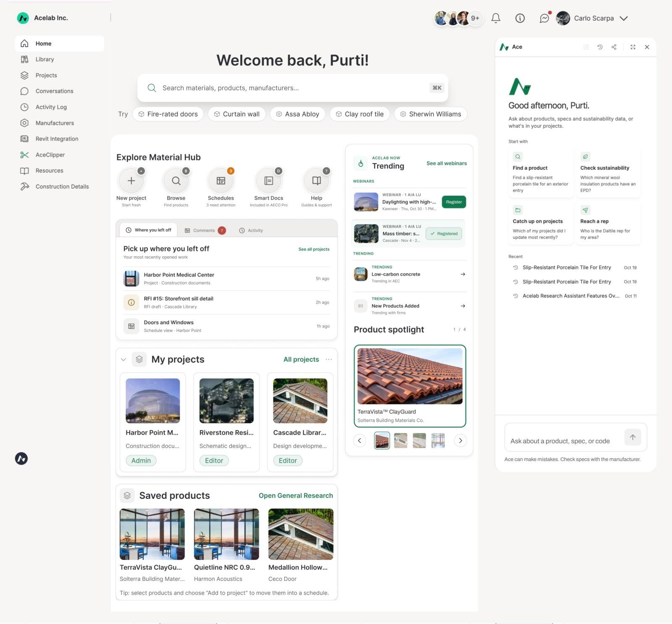Open Low-carbon concrete trending arrow
The image size is (672, 624).
(x=463, y=274)
